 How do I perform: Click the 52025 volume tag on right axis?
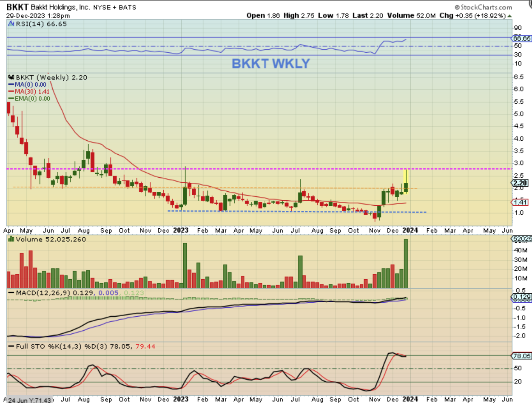[x=522, y=239]
